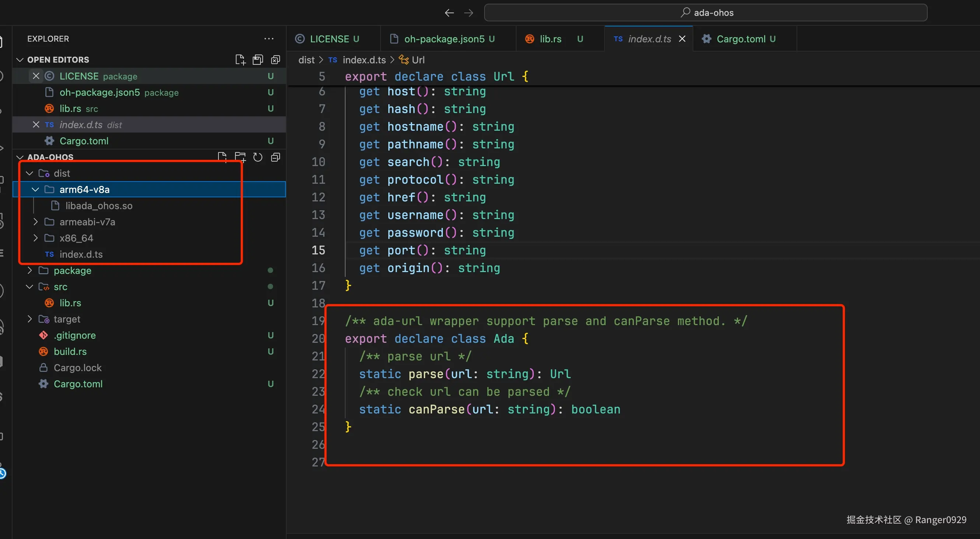Refresh the ADA-OHOS explorer tree
The height and width of the screenshot is (539, 980).
258,157
